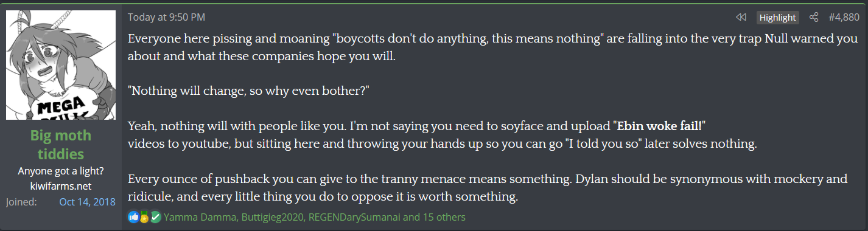This screenshot has height=231, width=868.
Task: Click the Big moth tiddies avatar image
Action: coord(61,65)
